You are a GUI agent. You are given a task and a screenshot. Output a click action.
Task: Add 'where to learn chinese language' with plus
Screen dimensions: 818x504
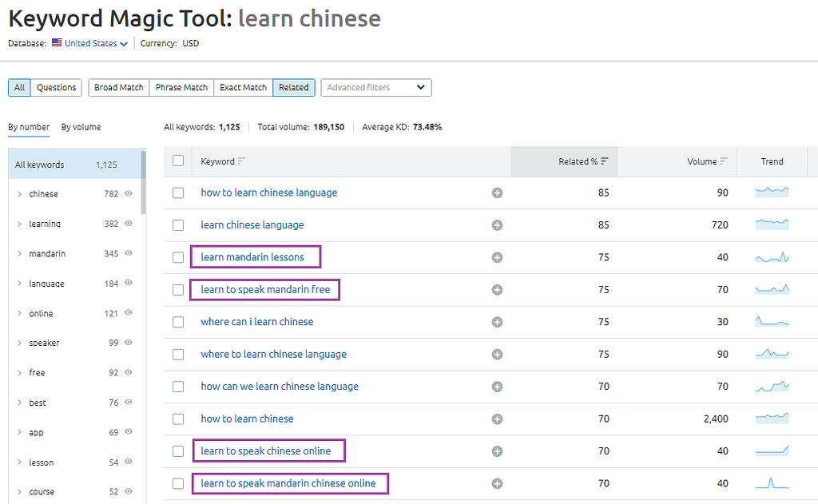click(497, 355)
